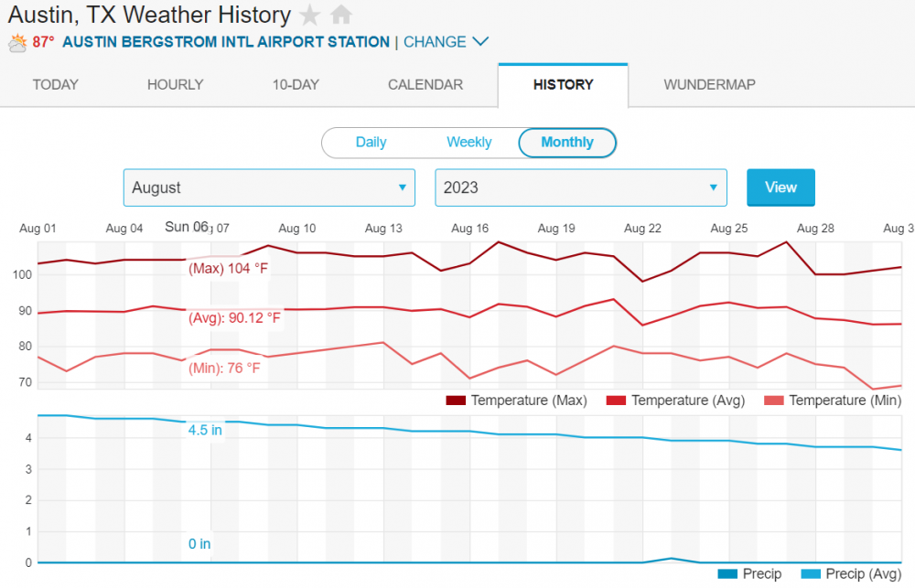Click the Precip legend swatch
Screen dimensions: 915x588
[727, 574]
